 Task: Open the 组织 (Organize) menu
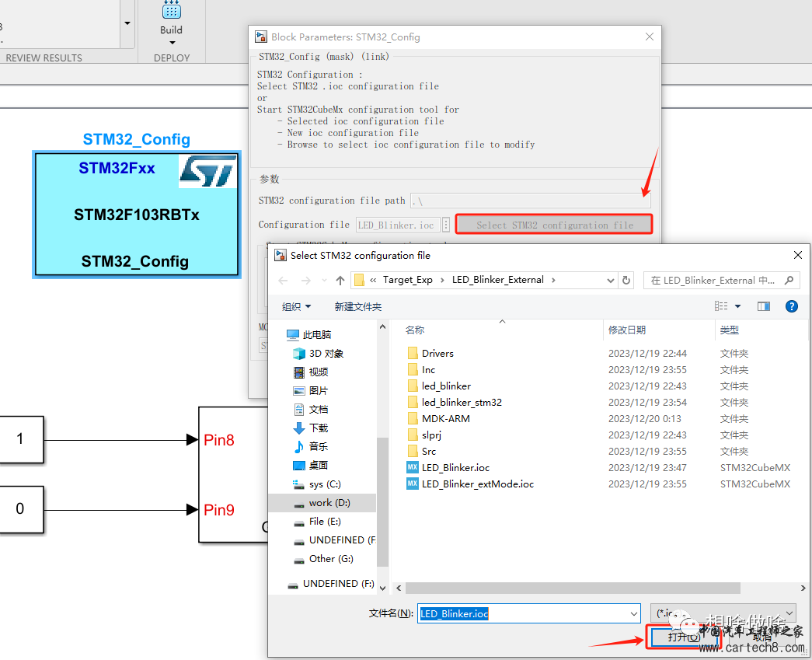(296, 307)
